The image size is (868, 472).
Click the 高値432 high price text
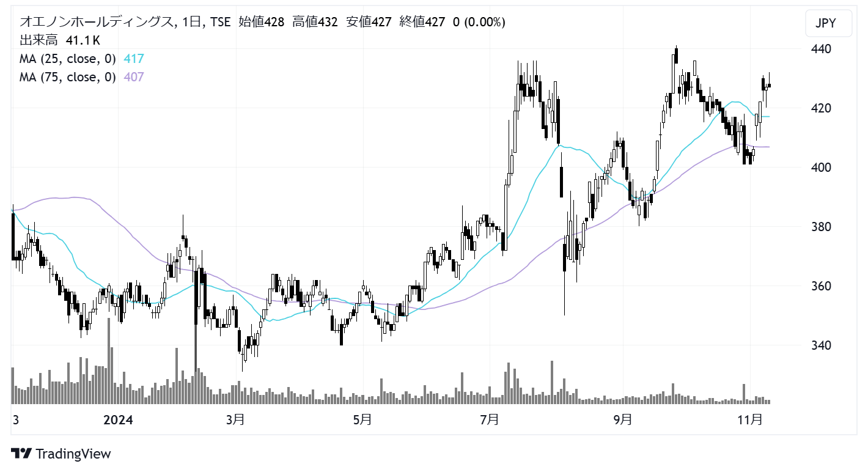[x=315, y=23]
